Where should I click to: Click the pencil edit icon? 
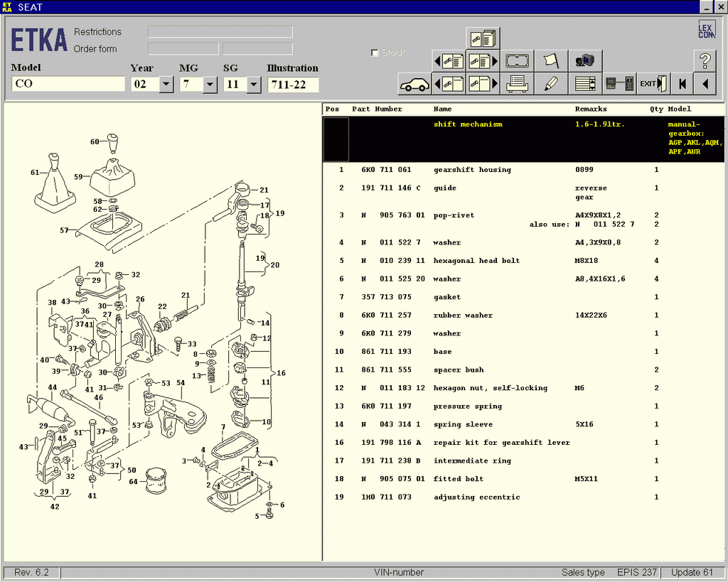coord(551,84)
